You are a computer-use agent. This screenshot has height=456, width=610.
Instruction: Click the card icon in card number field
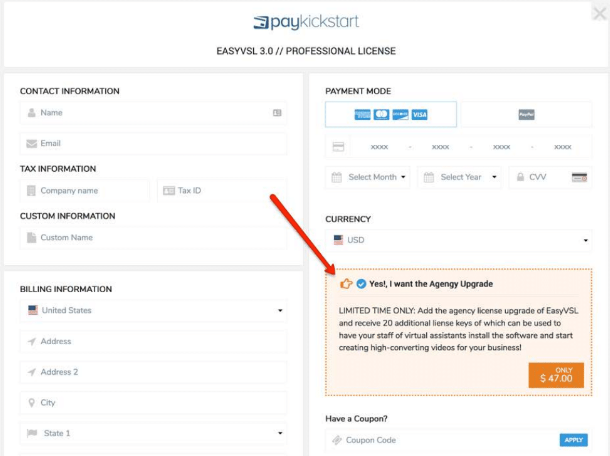coord(338,147)
